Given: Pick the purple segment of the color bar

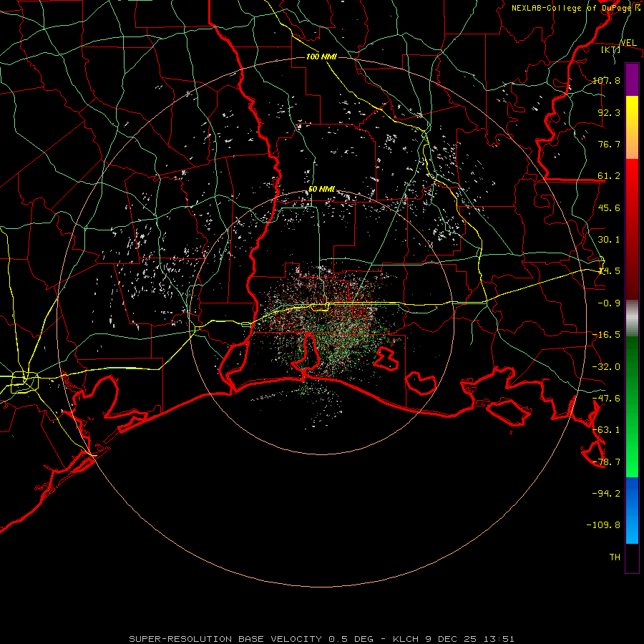Looking at the screenshot, I should [632, 79].
